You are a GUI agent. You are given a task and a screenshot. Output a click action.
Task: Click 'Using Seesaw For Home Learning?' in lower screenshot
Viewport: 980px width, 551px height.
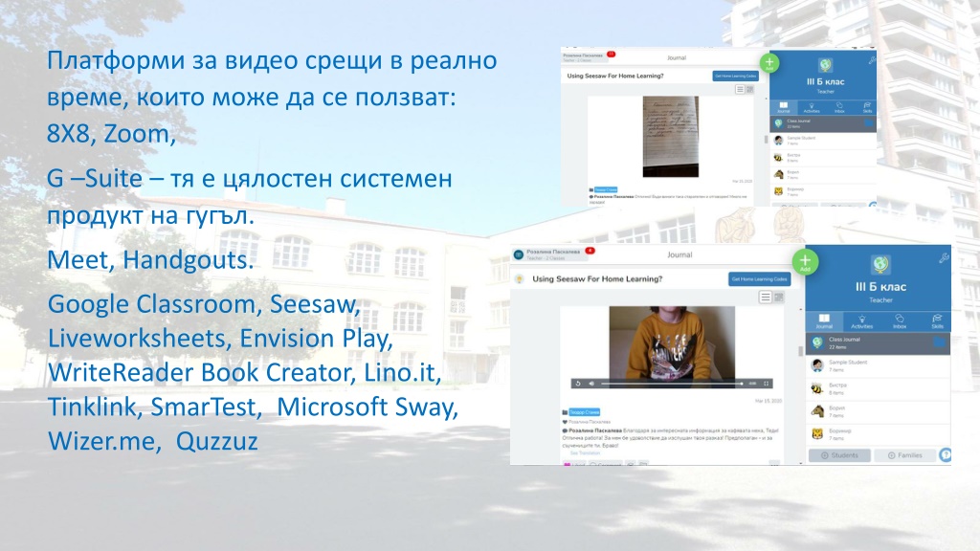click(x=597, y=279)
